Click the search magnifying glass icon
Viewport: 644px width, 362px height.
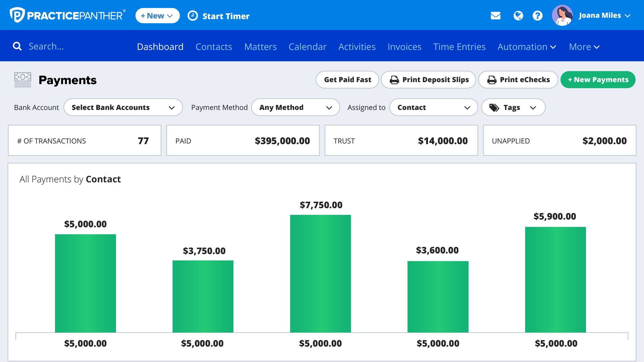click(x=17, y=46)
